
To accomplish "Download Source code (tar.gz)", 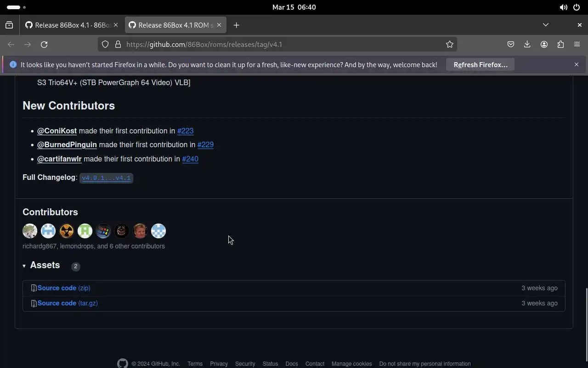I will (68, 303).
